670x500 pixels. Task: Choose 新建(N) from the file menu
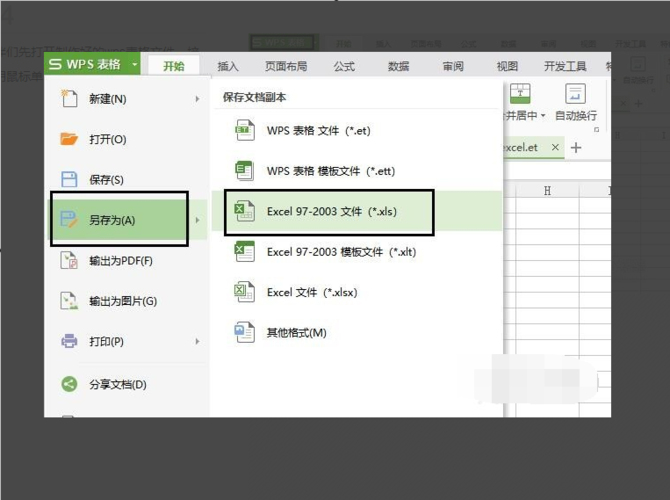tap(127, 99)
